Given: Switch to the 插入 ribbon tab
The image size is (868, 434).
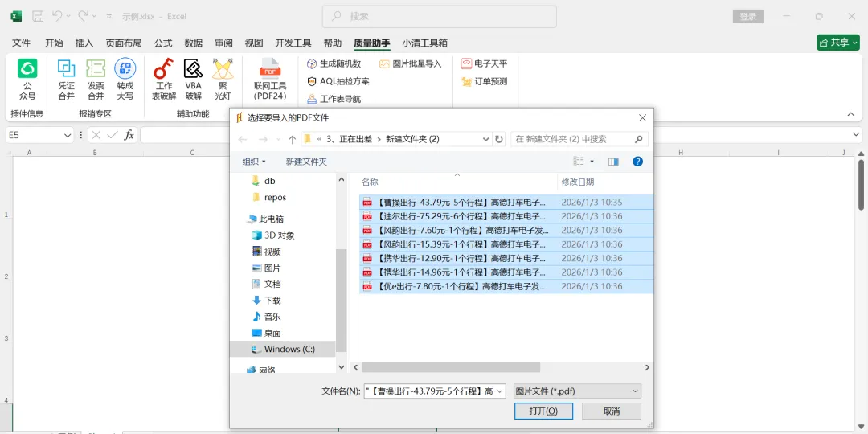Looking at the screenshot, I should pos(84,43).
